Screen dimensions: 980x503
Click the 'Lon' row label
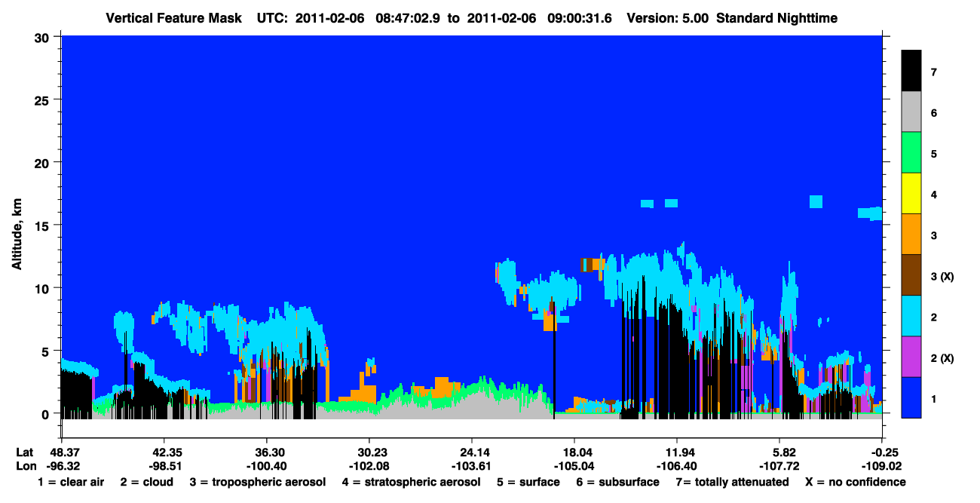pos(25,465)
